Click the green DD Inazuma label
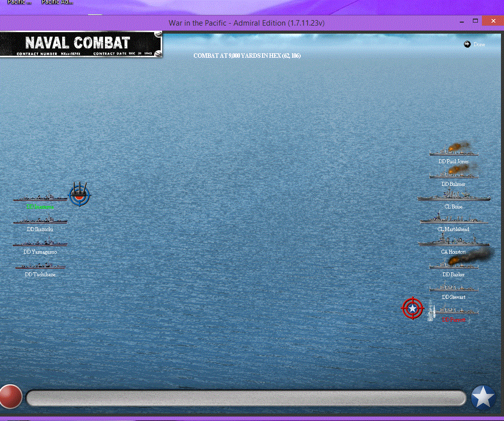 (40, 207)
